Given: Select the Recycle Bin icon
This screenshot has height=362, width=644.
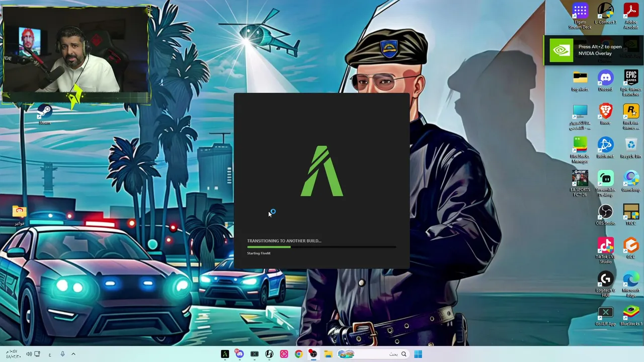Looking at the screenshot, I should pyautogui.click(x=631, y=148).
